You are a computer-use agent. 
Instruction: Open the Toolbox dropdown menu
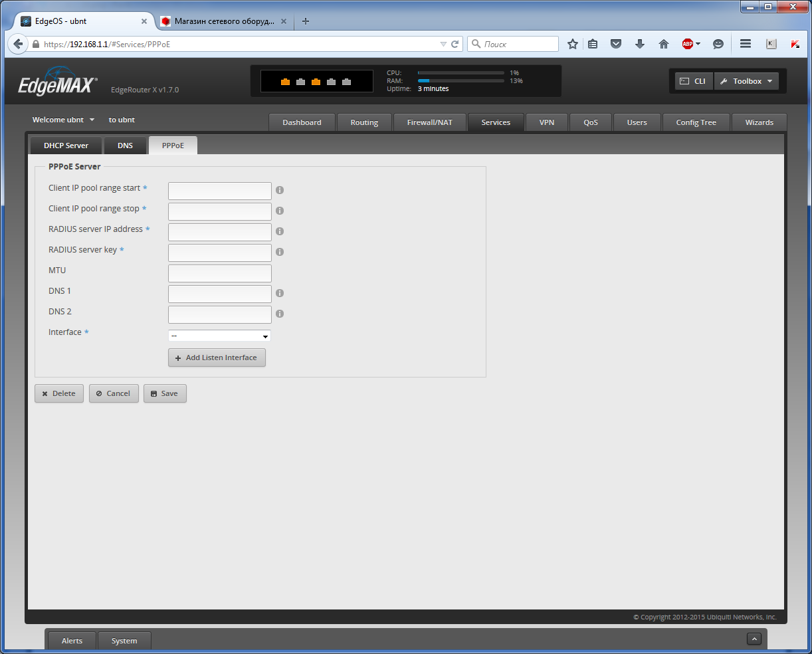click(746, 80)
